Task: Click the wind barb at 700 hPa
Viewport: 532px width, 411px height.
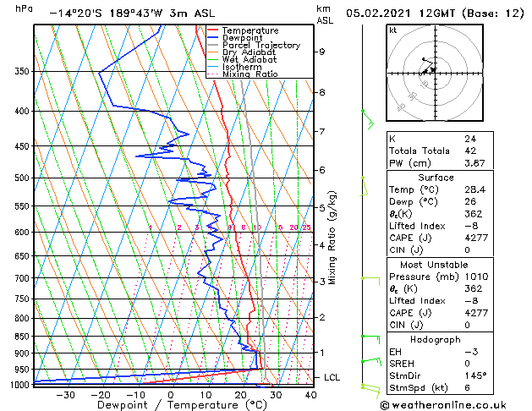Action: (370, 281)
